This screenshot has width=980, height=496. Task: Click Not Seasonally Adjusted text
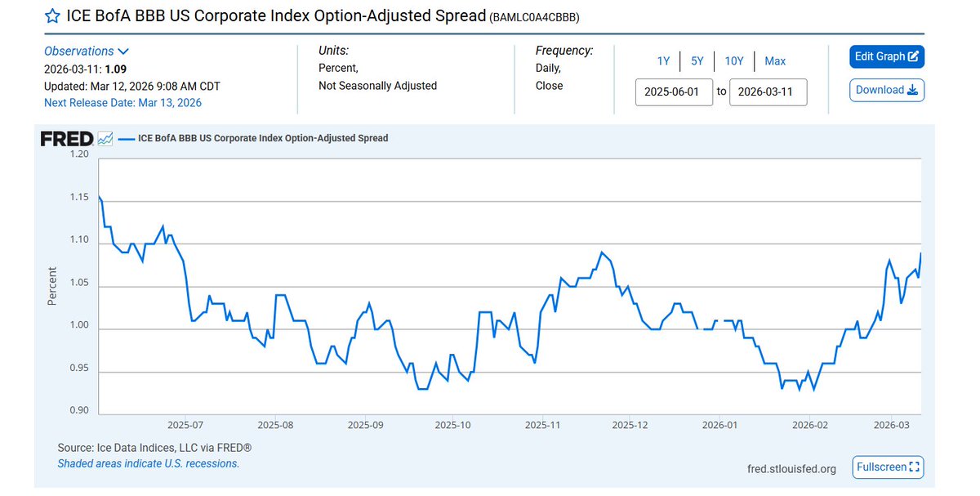(377, 86)
